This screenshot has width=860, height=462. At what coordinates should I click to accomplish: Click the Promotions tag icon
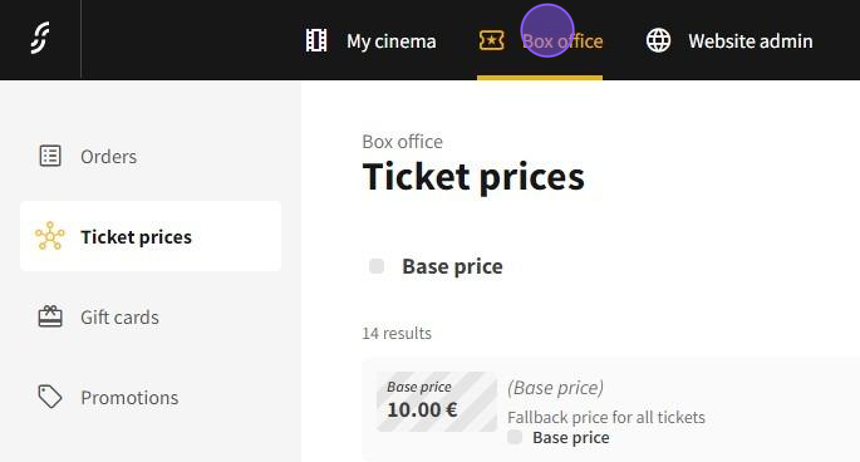[50, 397]
